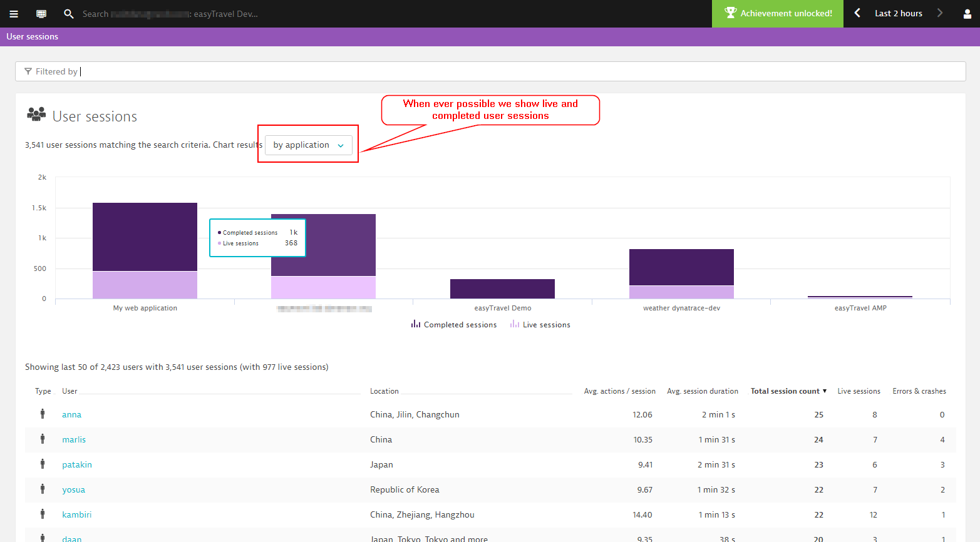Click the User sessions breadcrumb
The width and height of the screenshot is (980, 542).
(32, 36)
